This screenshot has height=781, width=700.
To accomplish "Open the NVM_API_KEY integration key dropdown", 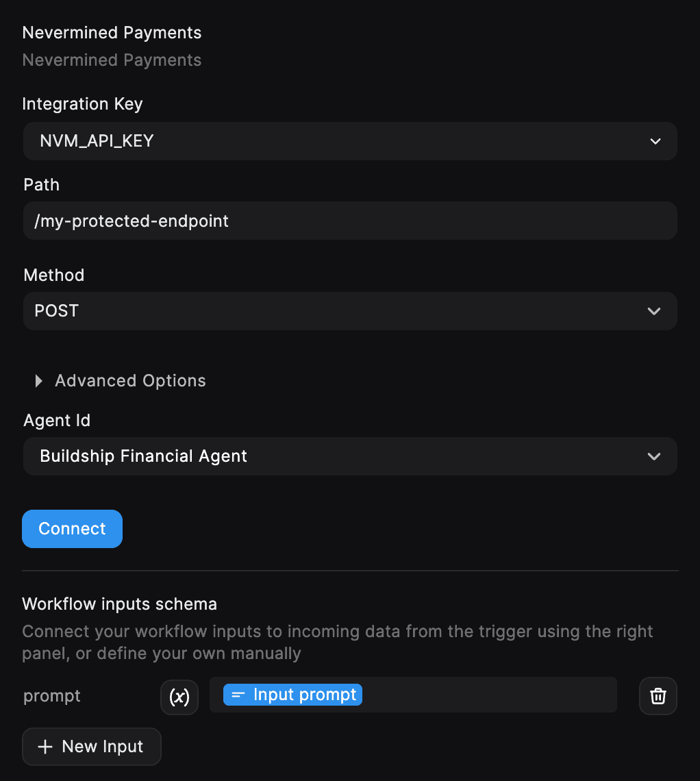I will click(342, 142).
